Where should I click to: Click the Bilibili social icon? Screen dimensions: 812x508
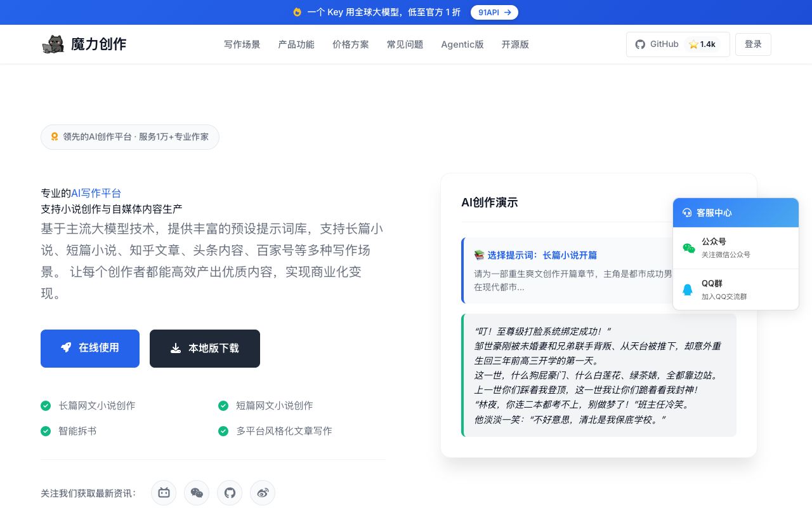pyautogui.click(x=164, y=493)
